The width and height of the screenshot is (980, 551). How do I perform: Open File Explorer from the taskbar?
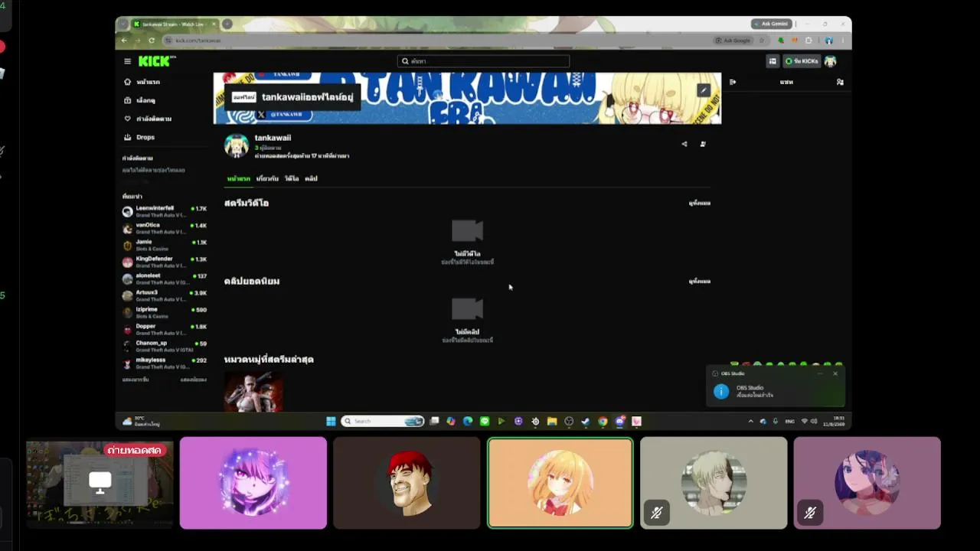tap(551, 421)
